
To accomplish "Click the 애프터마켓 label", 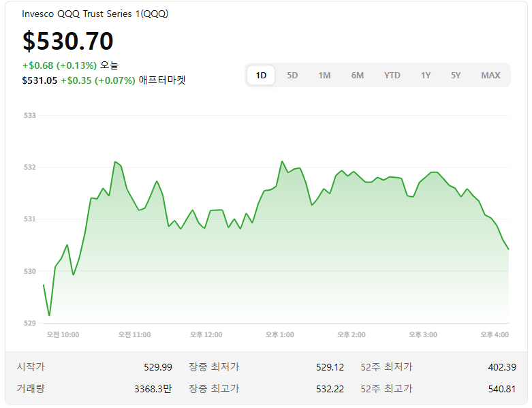I will (x=162, y=80).
